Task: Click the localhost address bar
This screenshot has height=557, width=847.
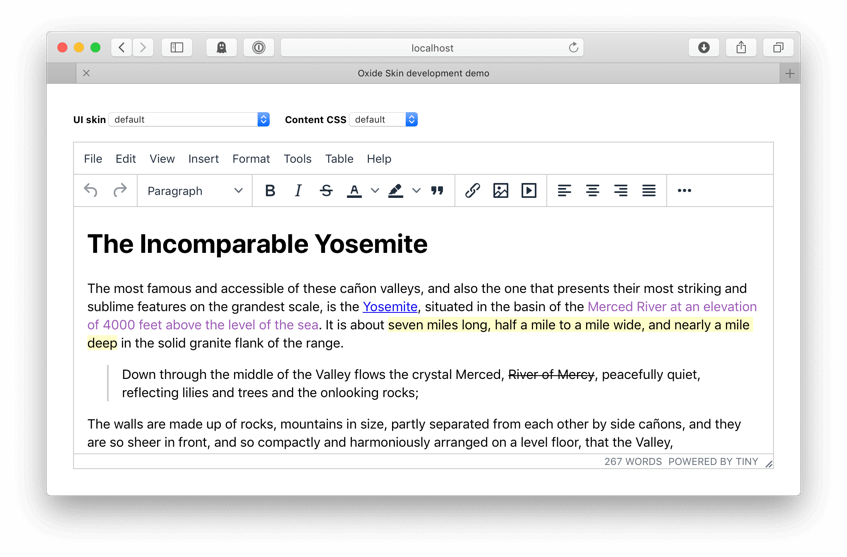Action: [x=432, y=47]
